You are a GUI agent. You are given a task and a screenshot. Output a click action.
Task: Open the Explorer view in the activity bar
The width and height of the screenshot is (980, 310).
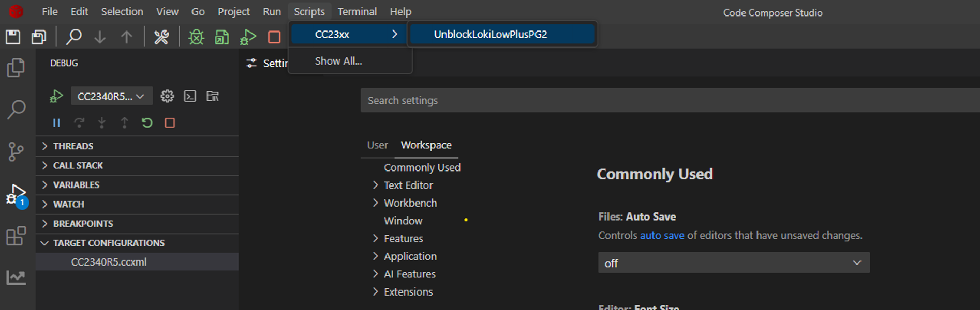click(x=16, y=68)
